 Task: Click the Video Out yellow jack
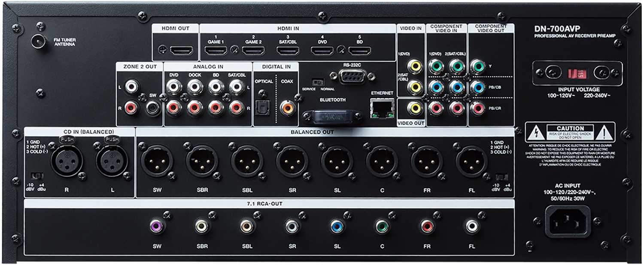coord(415,108)
